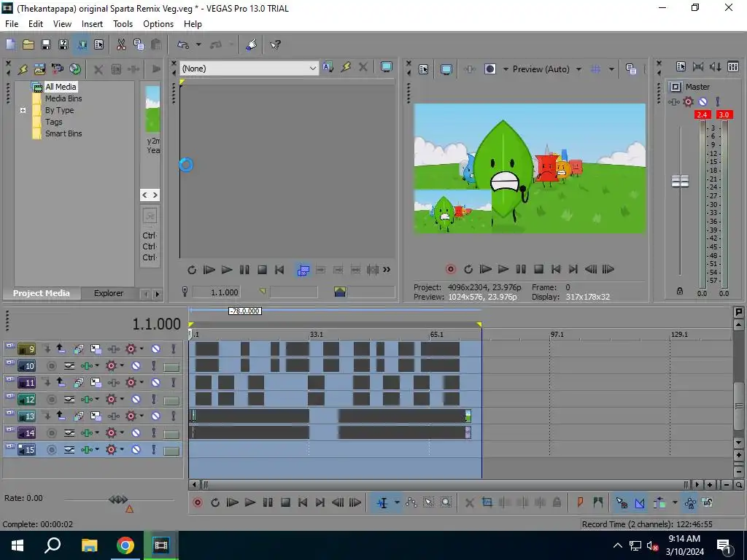Click the What's This help icon
Screen dimensions: 747x560
pyautogui.click(x=275, y=44)
